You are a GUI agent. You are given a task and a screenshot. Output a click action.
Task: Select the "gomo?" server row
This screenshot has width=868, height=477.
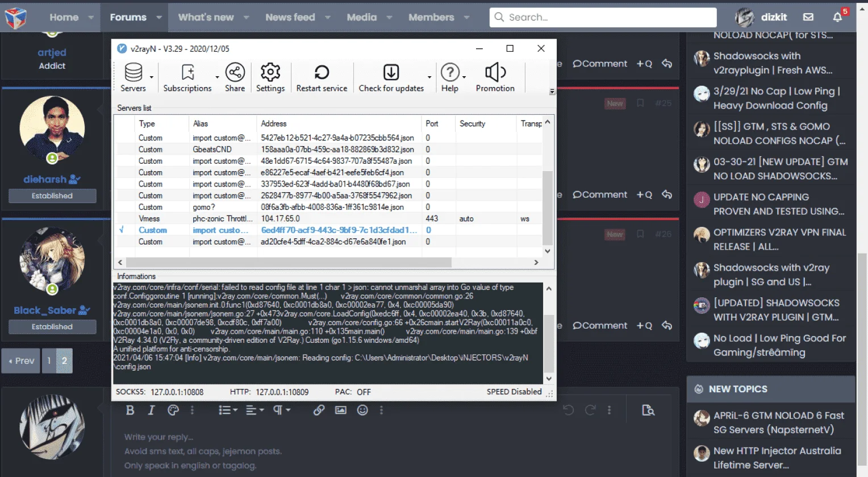328,207
